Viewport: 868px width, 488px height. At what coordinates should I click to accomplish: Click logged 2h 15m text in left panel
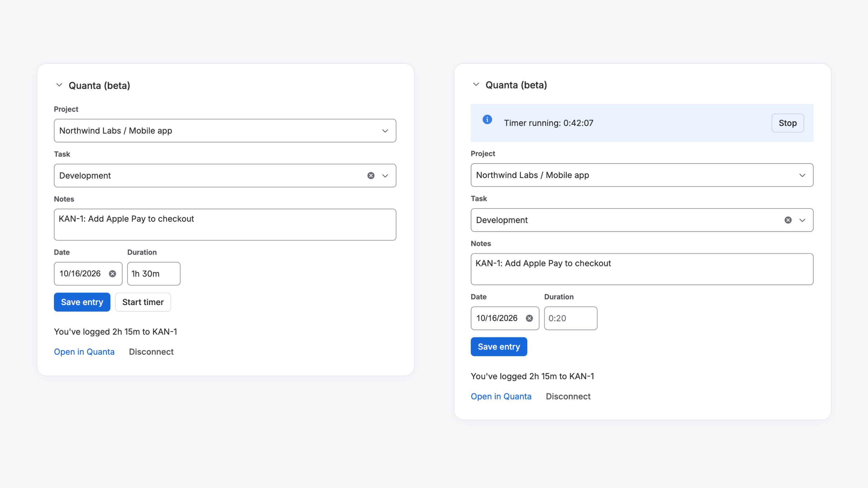click(116, 332)
